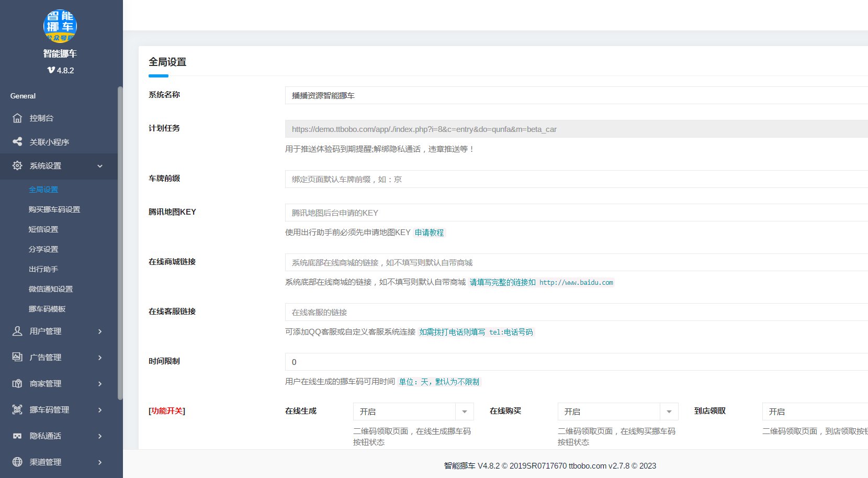Expand the 渠道管理 submenu arrow
Image resolution: width=868 pixels, height=478 pixels.
(100, 462)
